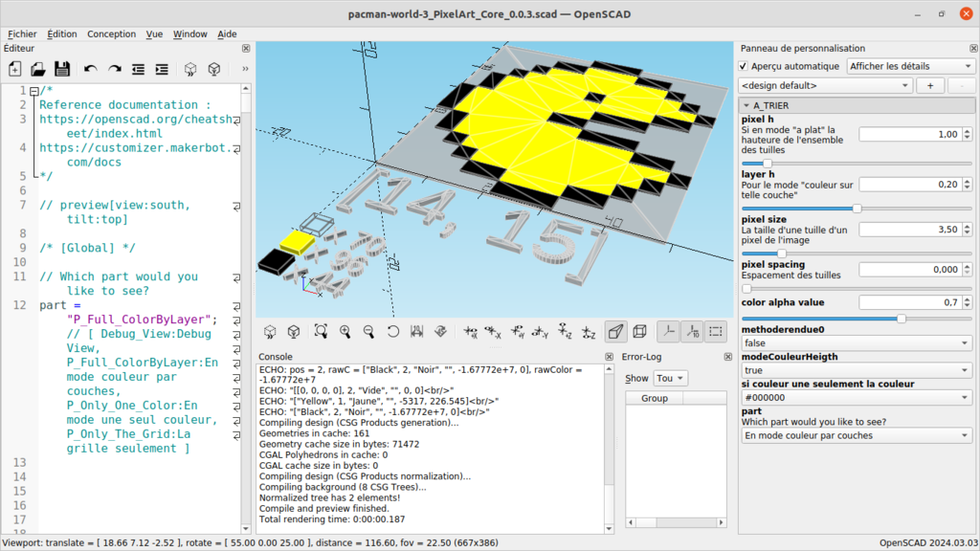
Task: Redo the last edit
Action: point(115,69)
